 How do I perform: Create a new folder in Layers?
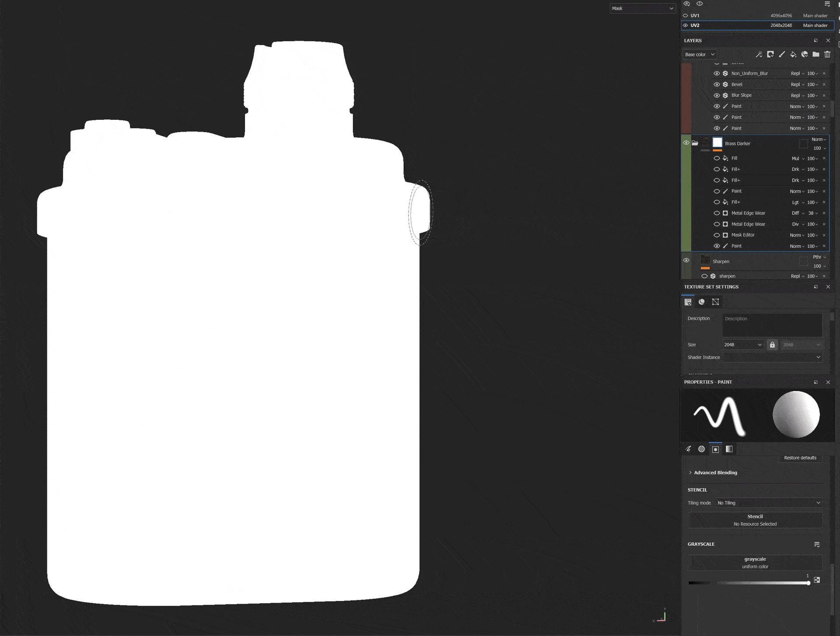816,54
